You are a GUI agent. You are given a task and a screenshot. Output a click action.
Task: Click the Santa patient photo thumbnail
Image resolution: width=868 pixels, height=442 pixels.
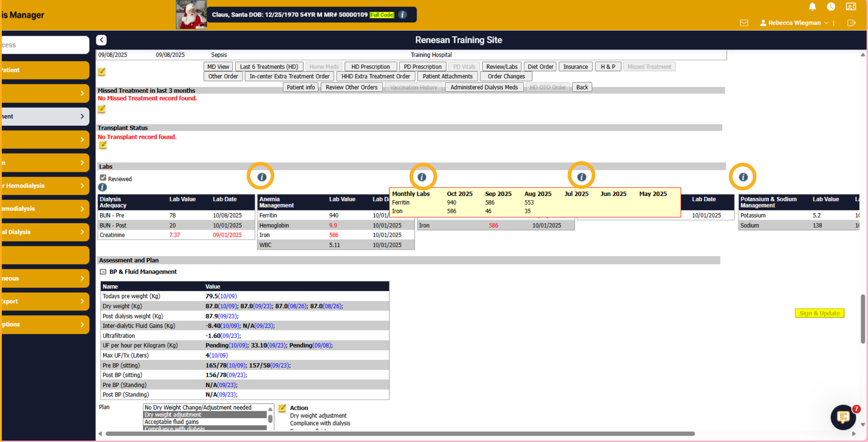191,15
